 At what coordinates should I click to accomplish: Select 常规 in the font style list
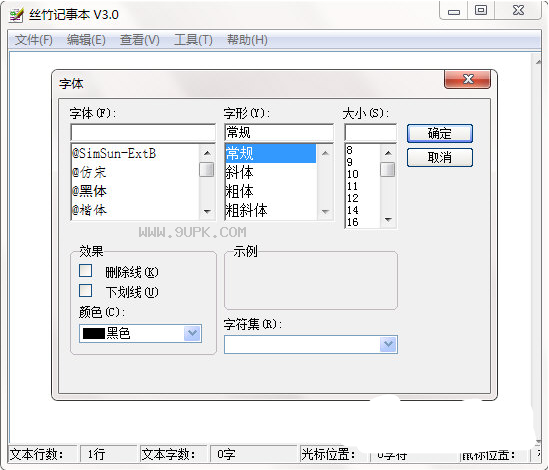(x=271, y=153)
